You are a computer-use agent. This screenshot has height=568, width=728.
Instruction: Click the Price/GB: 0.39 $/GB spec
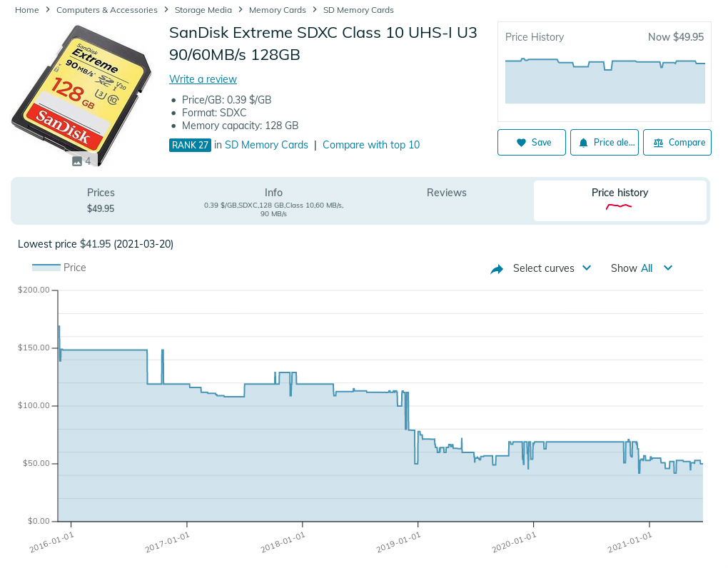226,100
